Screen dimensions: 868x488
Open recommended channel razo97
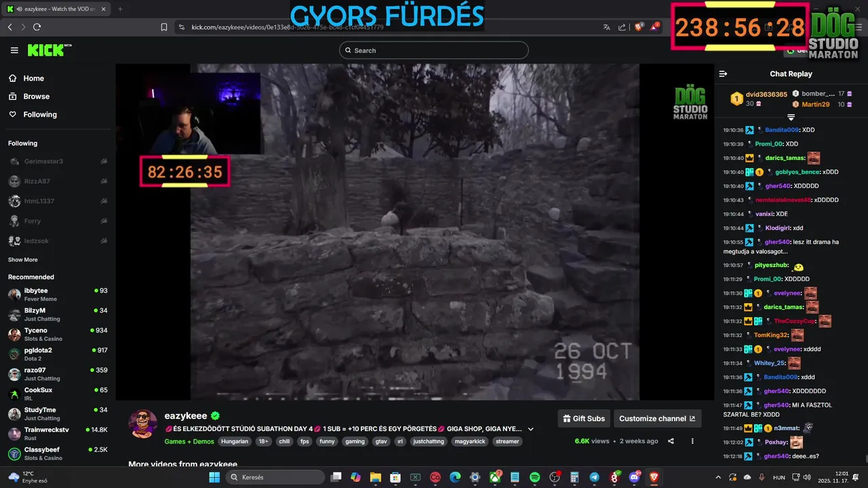58,374
